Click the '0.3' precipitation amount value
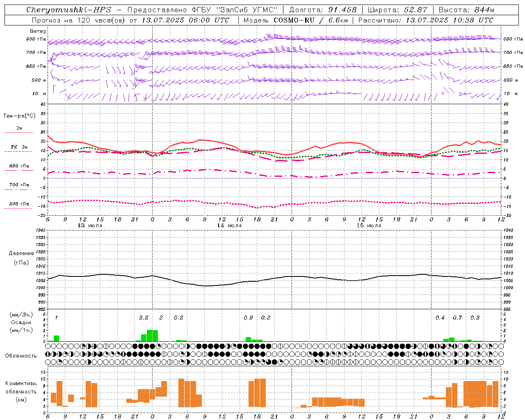525x420 pixels. coord(475,318)
